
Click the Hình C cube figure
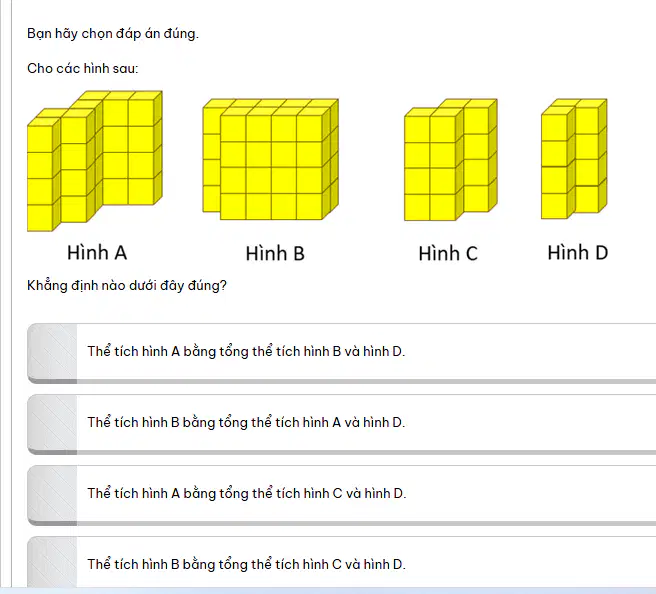tap(451, 159)
